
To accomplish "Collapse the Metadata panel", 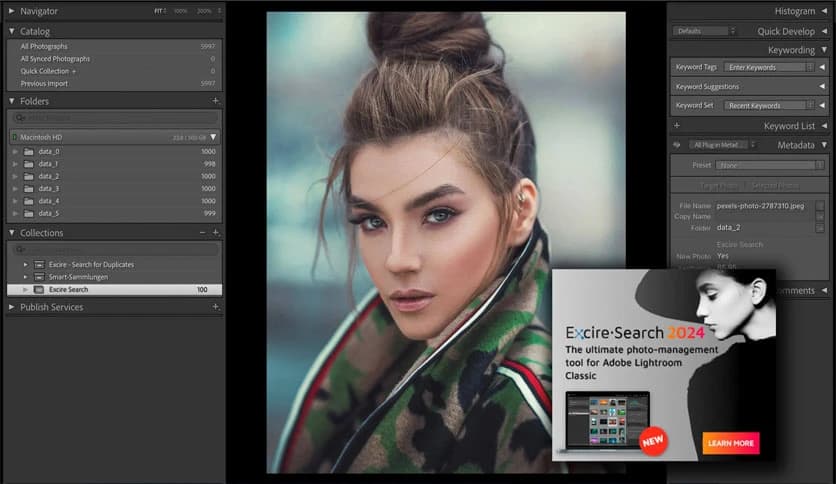I will click(x=824, y=145).
